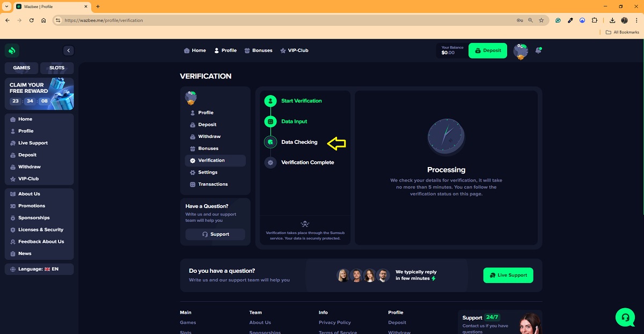
Task: Click the user avatar in header
Action: click(x=520, y=51)
